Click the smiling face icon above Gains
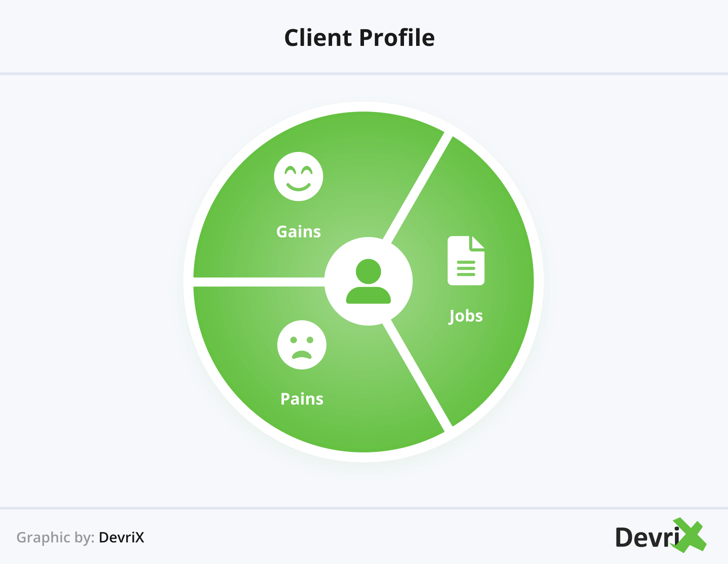Viewport: 728px width, 564px height. 298,176
